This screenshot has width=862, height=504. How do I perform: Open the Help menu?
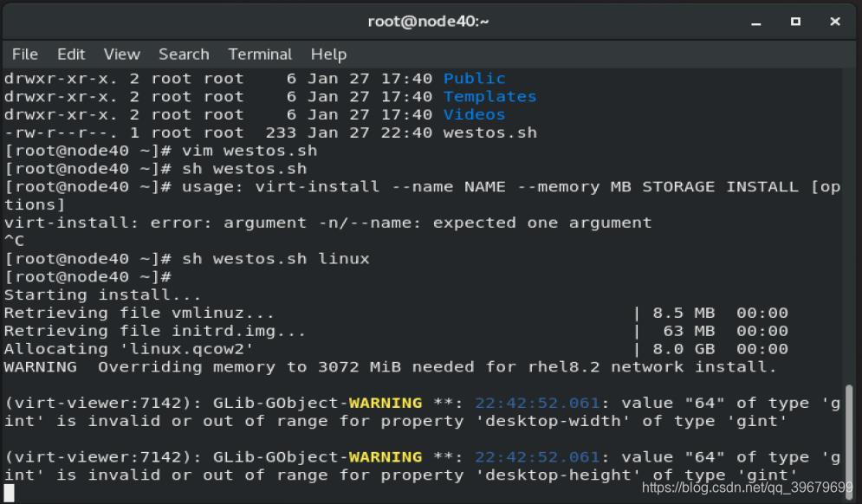328,55
